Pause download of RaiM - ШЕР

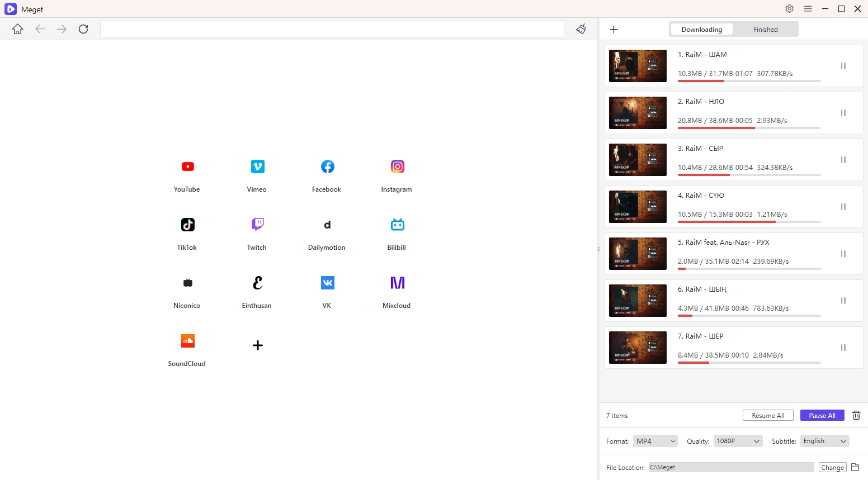tap(843, 348)
